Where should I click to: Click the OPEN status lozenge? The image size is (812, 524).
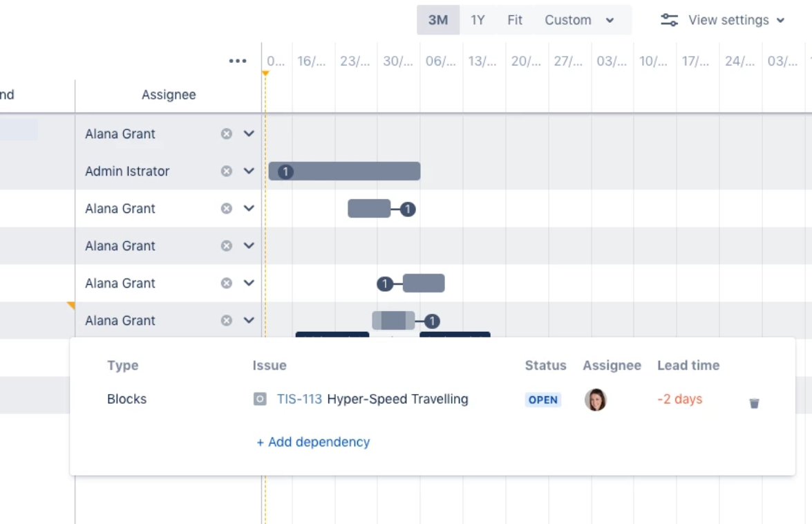[542, 400]
